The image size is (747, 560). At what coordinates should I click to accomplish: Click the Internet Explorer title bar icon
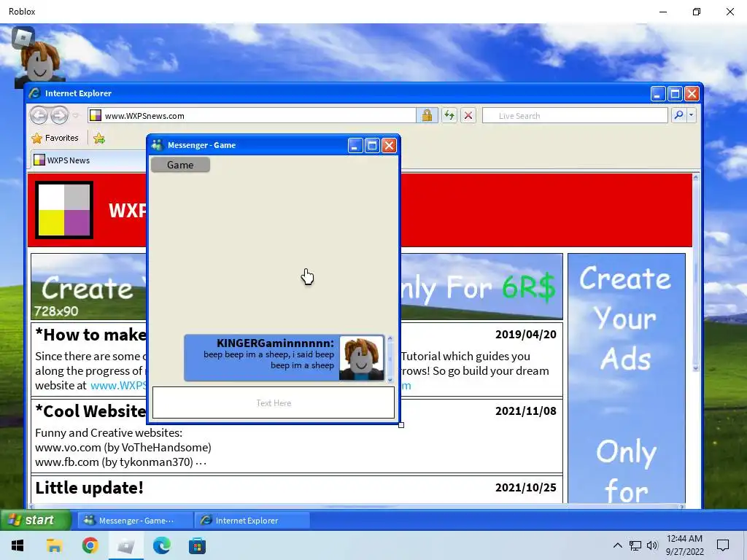point(34,93)
